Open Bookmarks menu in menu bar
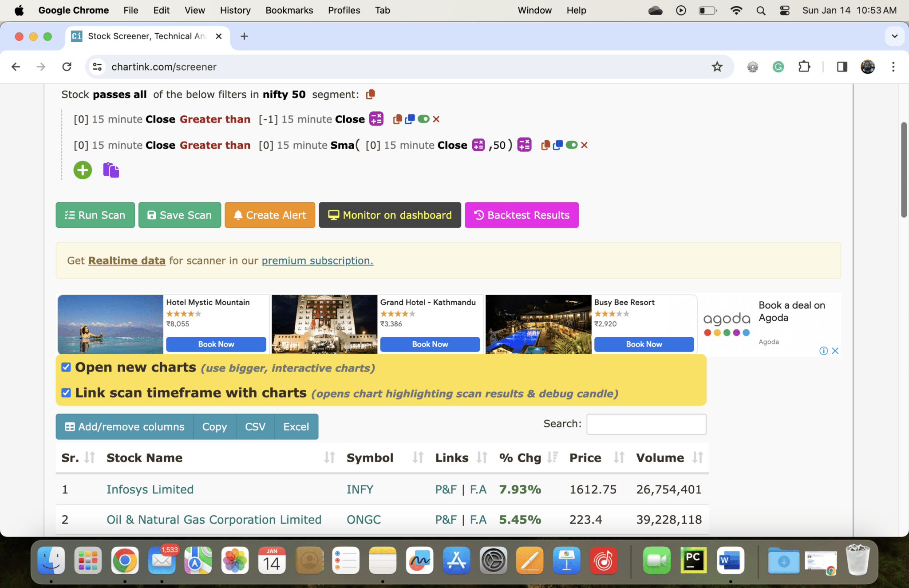The height and width of the screenshot is (588, 909). [x=289, y=10]
